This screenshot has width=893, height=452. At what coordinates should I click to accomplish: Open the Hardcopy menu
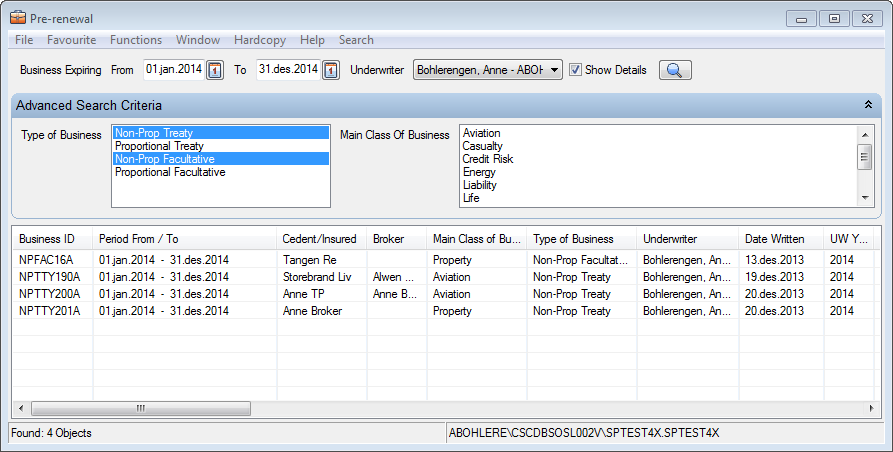[260, 40]
